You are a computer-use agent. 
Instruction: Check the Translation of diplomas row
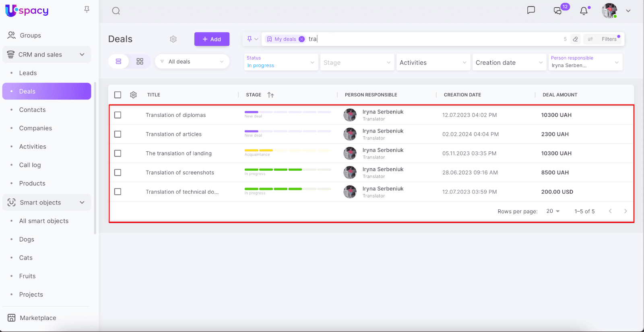[118, 115]
